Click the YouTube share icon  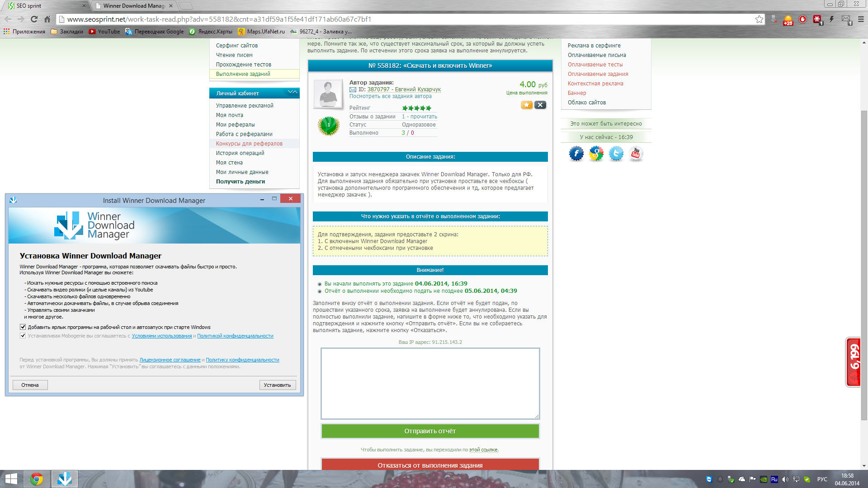pos(636,154)
